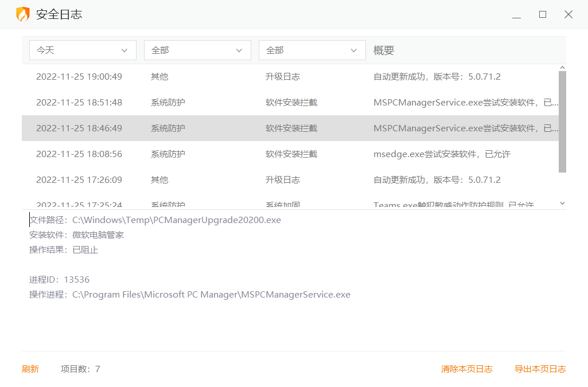Click the file path text in details pane
The image size is (588, 387).
tap(176, 220)
